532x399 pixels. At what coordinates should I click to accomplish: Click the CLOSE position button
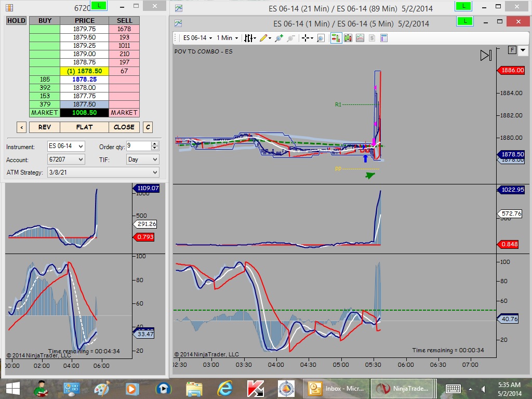click(124, 127)
